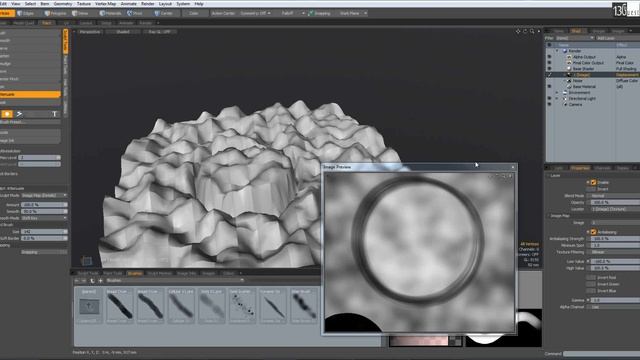Adjust the sculpt Smooth amount field

click(44, 211)
